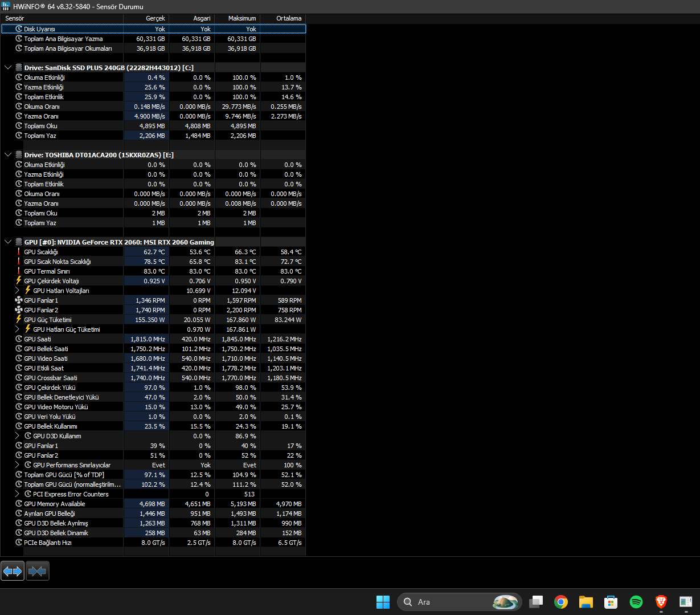The image size is (700, 615).
Task: Click the TOSHIBA DT01ACA200 drive chip icon
Action: click(19, 155)
